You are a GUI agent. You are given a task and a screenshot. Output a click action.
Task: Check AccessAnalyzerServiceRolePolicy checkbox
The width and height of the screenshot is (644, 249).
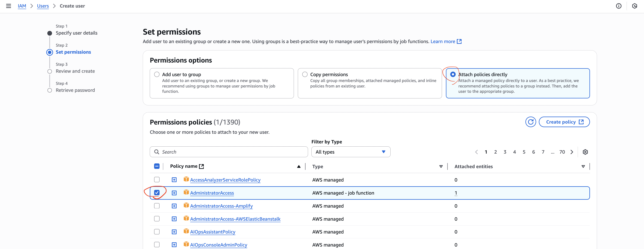click(x=157, y=180)
